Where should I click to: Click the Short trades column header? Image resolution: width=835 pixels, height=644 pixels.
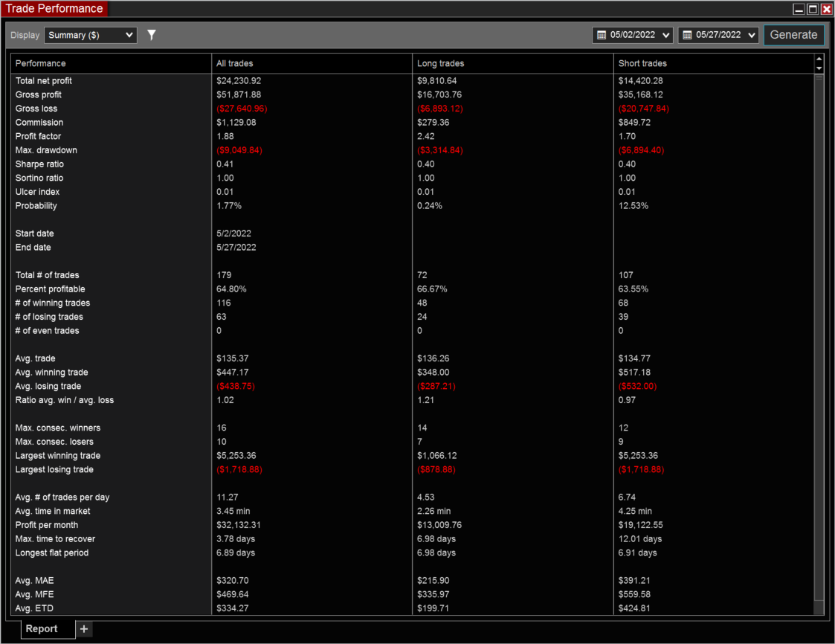714,63
